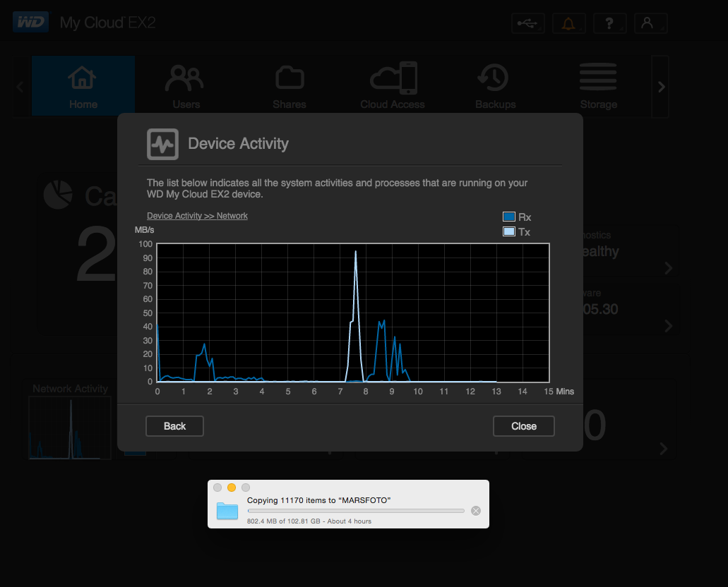This screenshot has height=587, width=728.
Task: Open the USB devices icon
Action: (x=528, y=23)
